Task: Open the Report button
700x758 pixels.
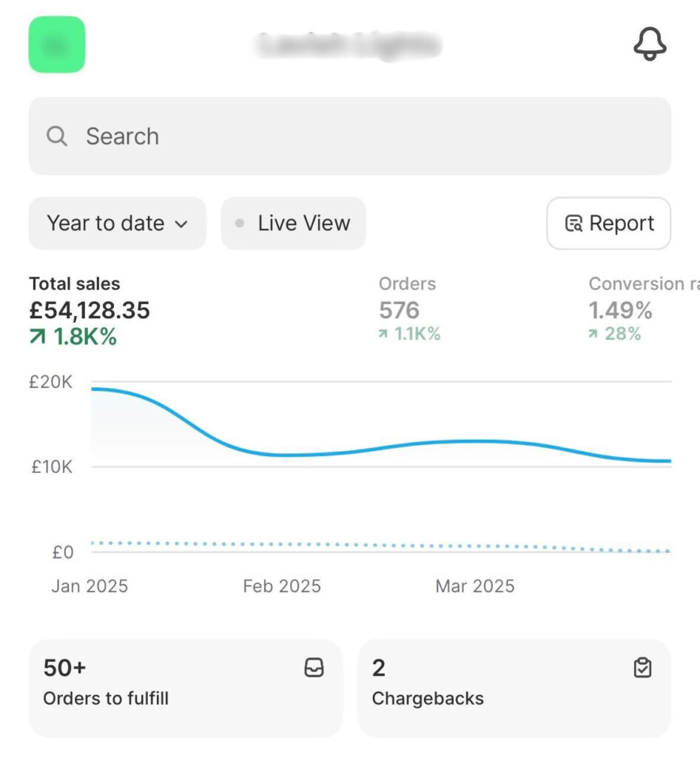Action: pos(608,224)
